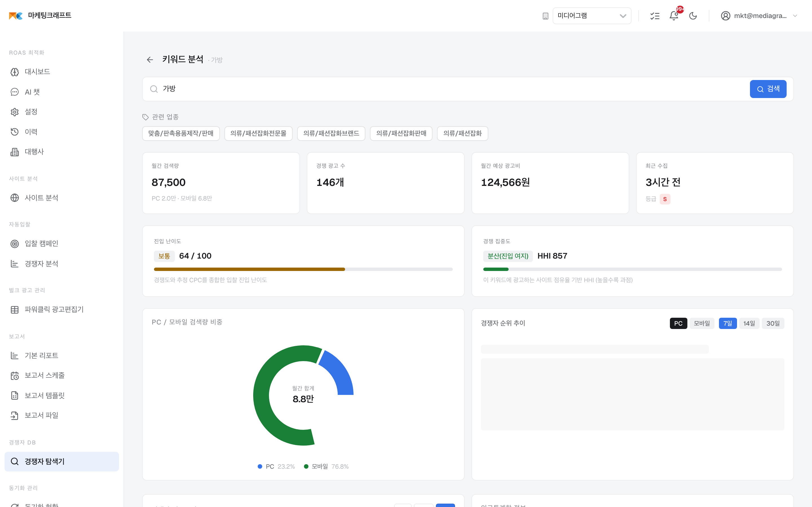Open the user profile avatar menu

point(725,16)
